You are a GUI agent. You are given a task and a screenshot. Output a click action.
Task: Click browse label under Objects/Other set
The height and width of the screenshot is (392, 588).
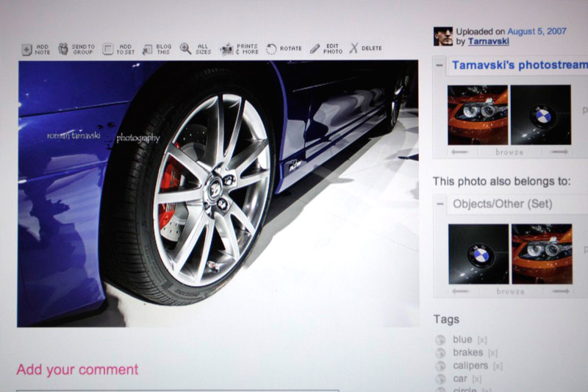(x=510, y=291)
